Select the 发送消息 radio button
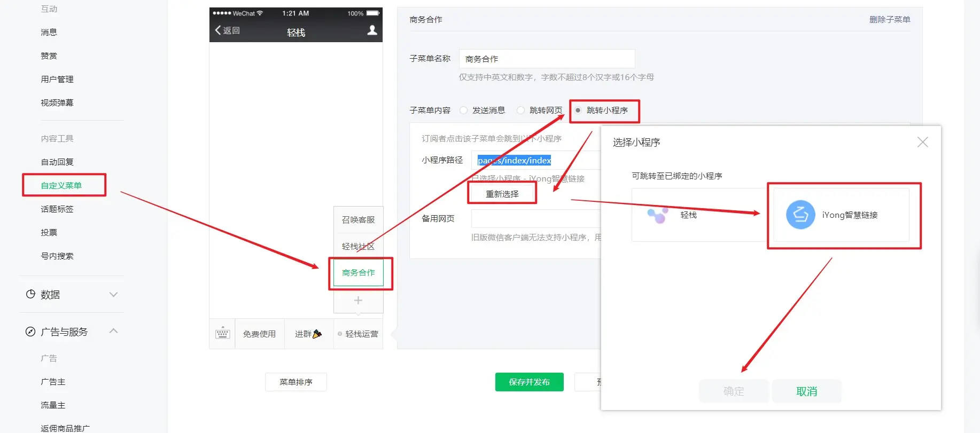 (464, 110)
